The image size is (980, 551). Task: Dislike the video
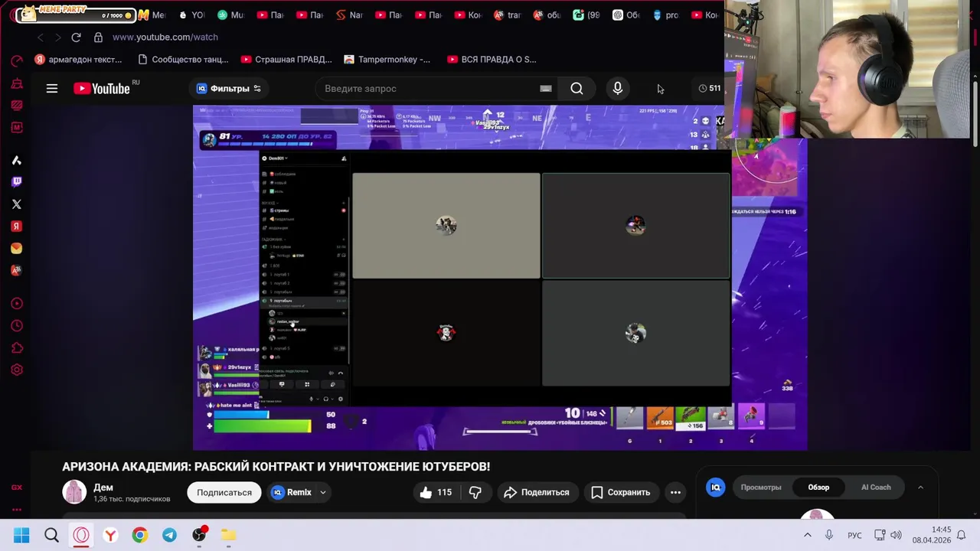point(475,492)
